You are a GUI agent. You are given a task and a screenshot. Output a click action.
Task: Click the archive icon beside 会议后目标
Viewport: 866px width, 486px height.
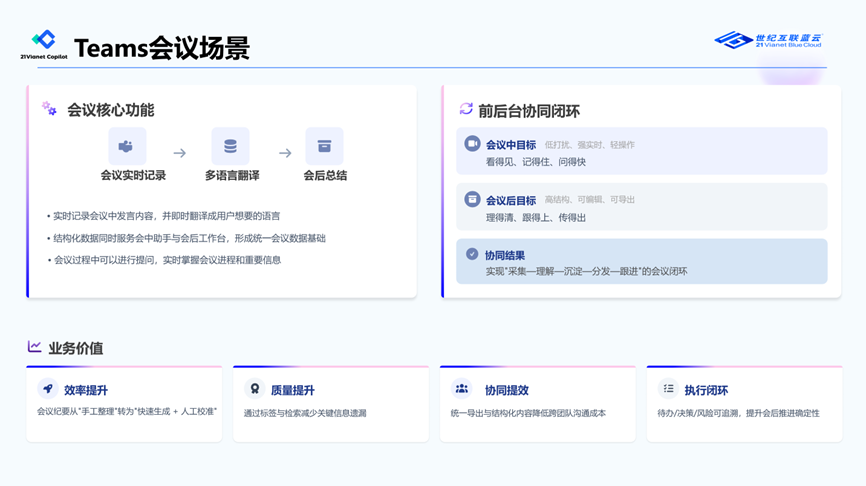pyautogui.click(x=472, y=199)
